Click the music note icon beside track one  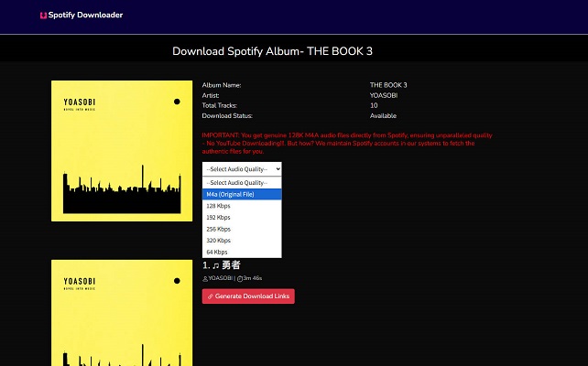(215, 265)
